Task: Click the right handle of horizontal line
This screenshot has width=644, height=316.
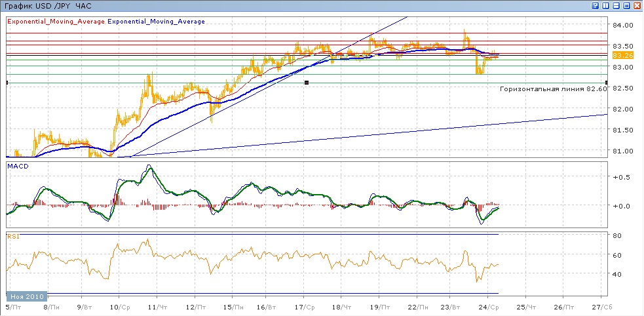Action: (607, 82)
